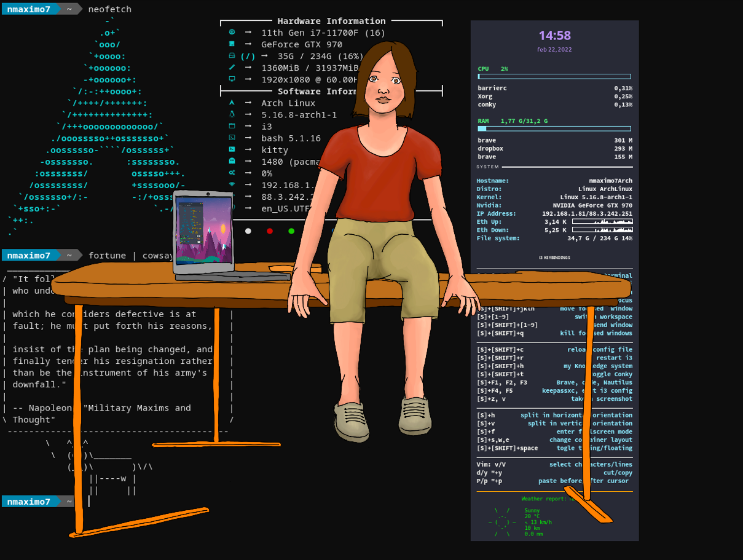Screen dimensions: 743x560
Task: Click the green color dot in neofetch palette
Action: (291, 231)
